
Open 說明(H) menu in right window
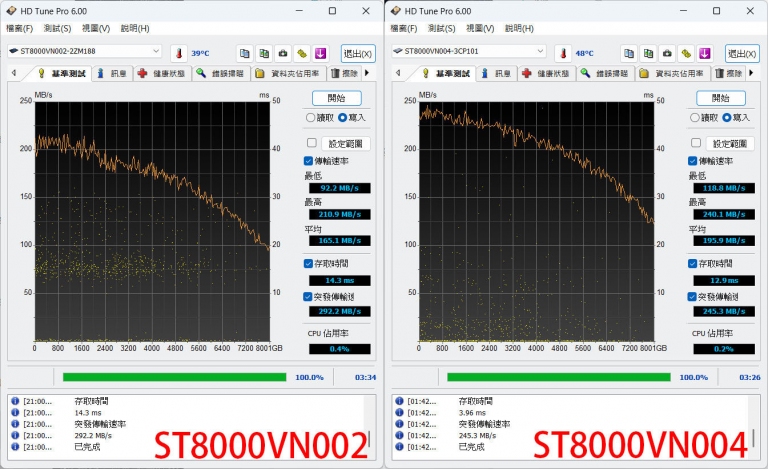[x=519, y=28]
